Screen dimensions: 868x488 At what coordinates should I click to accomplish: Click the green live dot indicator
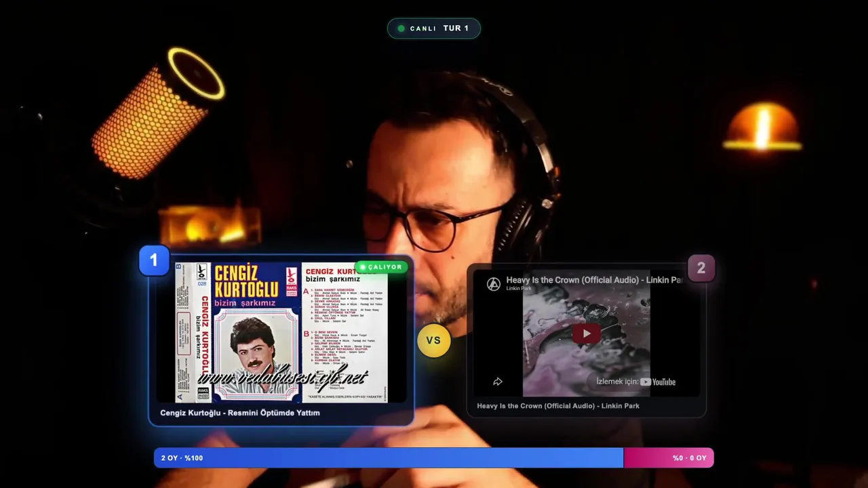tap(401, 28)
